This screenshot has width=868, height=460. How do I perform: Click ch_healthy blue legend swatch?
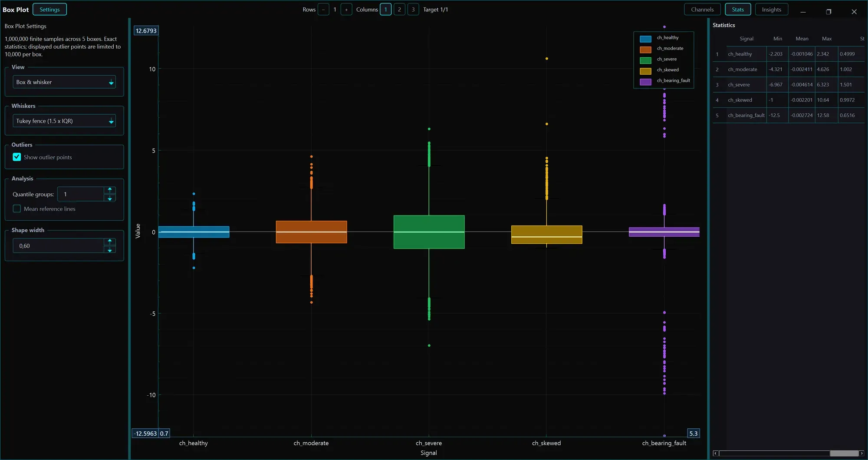pyautogui.click(x=645, y=39)
